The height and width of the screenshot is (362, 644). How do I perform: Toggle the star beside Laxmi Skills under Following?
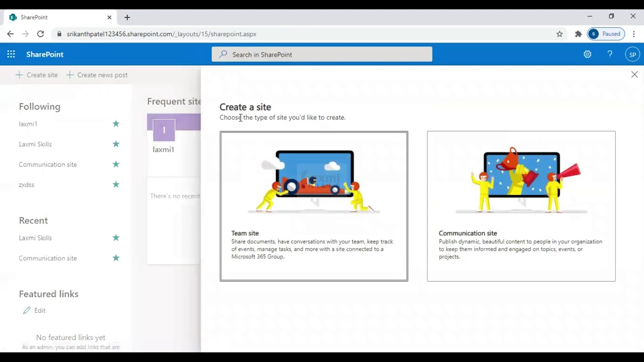(116, 144)
